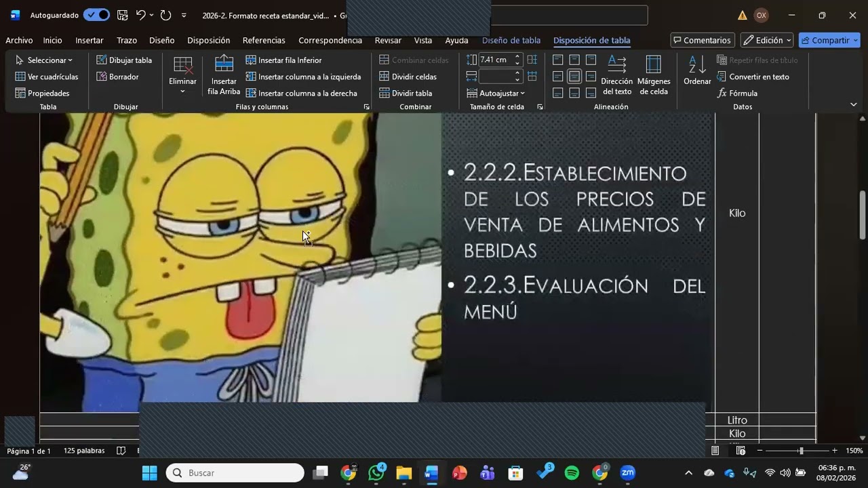Select align center left option
This screenshot has width=868, height=488.
(558, 76)
